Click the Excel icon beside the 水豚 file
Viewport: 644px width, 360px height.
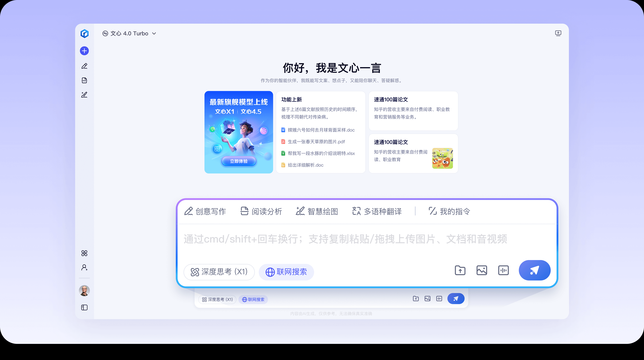283,153
